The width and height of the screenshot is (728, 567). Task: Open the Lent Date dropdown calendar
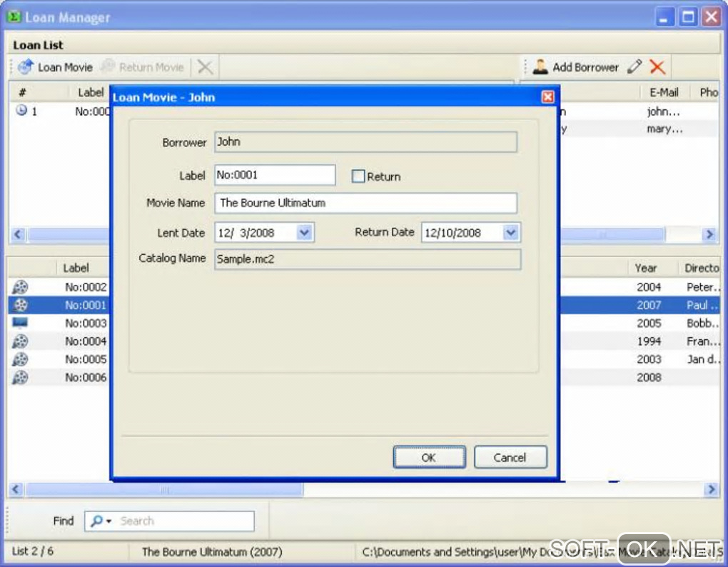[x=304, y=232]
